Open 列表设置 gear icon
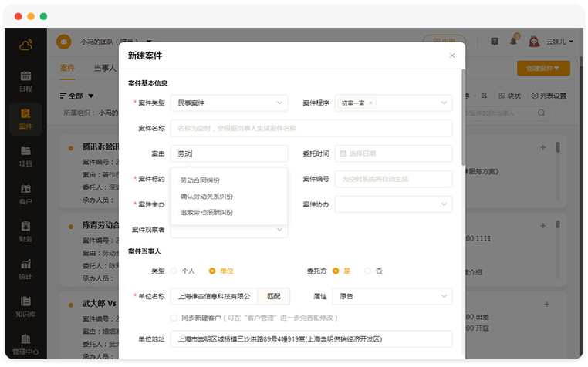The height and width of the screenshot is (367, 588). click(535, 96)
